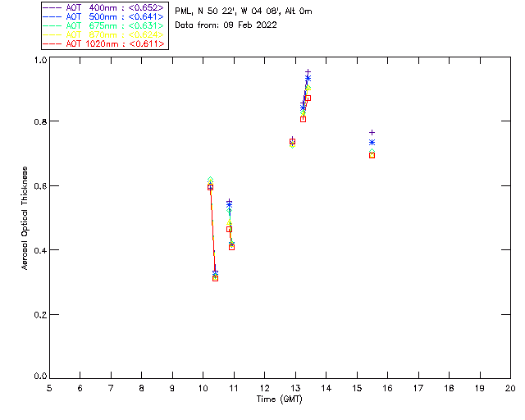Image resolution: width=525 pixels, height=420 pixels.
Task: Click the yellow dashed line sample in legend
Action: click(x=52, y=34)
